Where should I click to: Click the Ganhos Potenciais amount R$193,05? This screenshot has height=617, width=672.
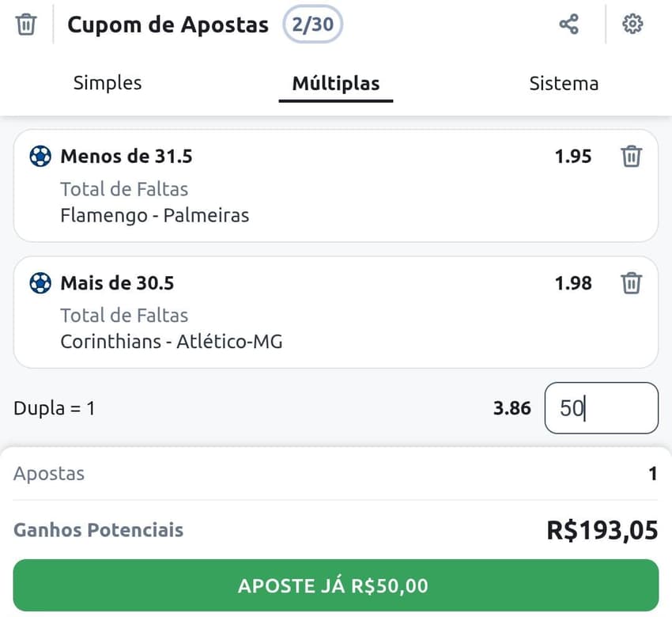pos(603,530)
